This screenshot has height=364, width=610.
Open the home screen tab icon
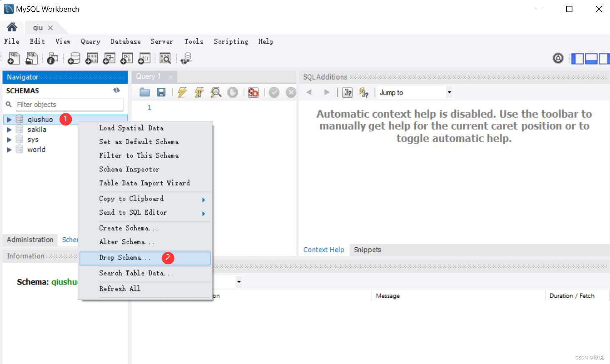click(x=12, y=27)
